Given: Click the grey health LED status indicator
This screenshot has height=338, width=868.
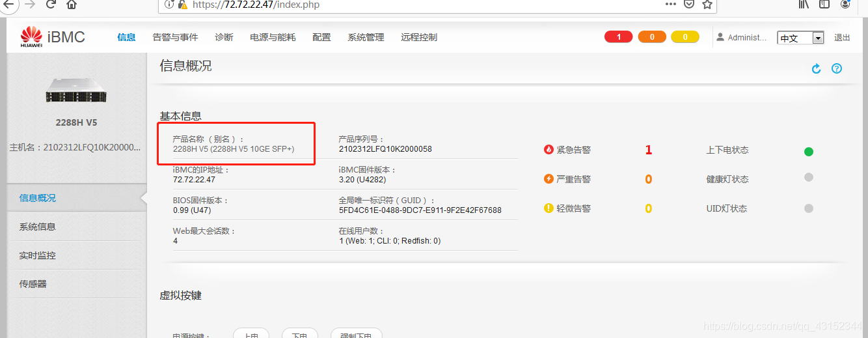Looking at the screenshot, I should point(809,177).
